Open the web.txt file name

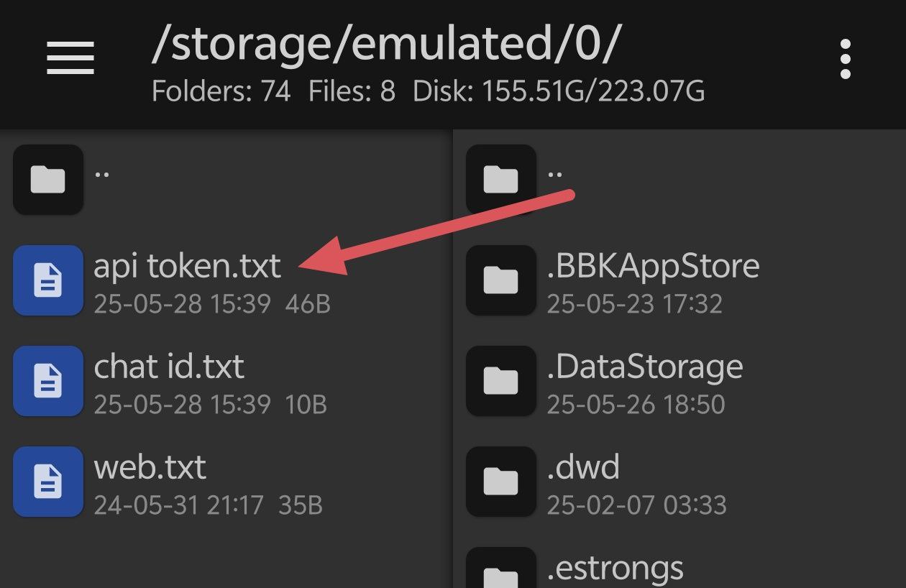tap(150, 468)
